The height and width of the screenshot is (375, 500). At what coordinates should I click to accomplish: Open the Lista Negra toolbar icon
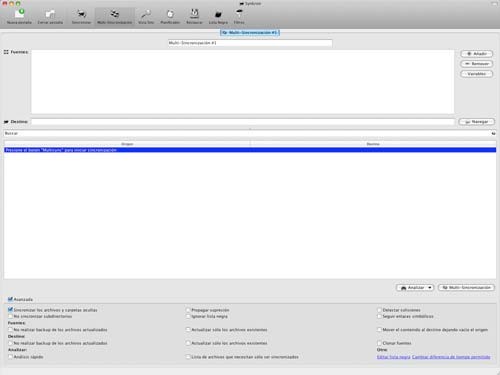click(218, 16)
